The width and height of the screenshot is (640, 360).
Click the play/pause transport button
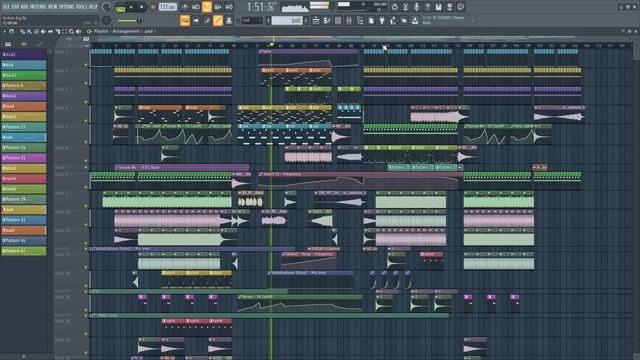(131, 7)
